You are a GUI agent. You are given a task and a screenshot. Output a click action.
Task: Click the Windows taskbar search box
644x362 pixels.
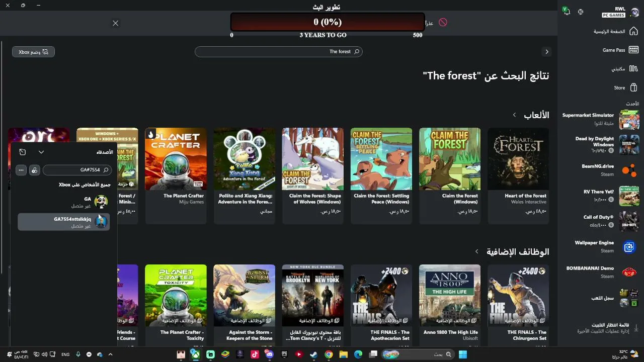(x=418, y=354)
